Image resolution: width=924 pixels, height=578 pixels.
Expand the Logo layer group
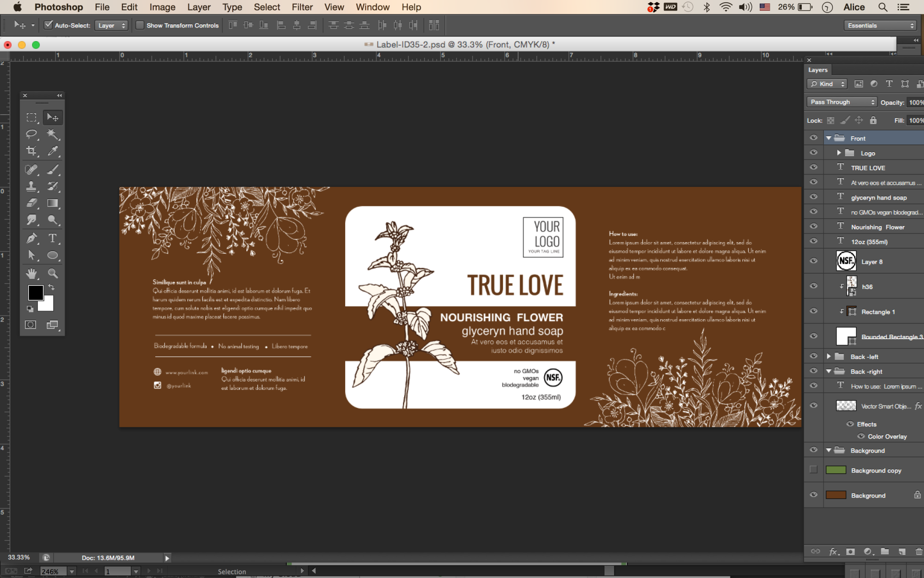tap(838, 153)
